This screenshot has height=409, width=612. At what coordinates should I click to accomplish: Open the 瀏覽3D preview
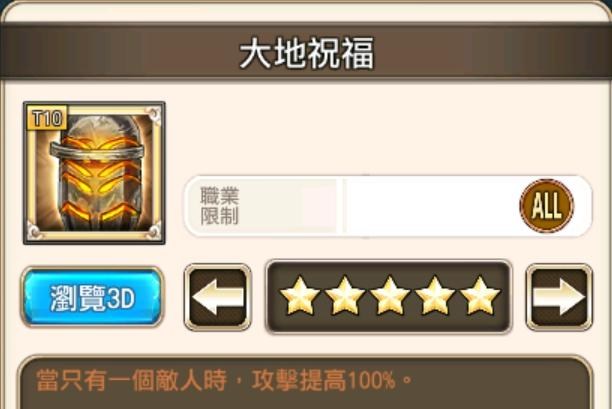coord(92,297)
